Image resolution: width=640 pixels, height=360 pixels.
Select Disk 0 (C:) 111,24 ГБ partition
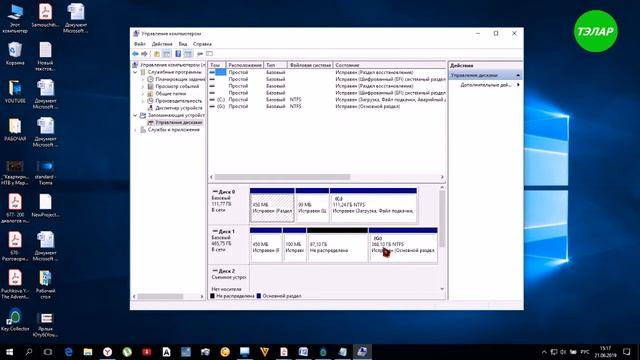coord(373,205)
